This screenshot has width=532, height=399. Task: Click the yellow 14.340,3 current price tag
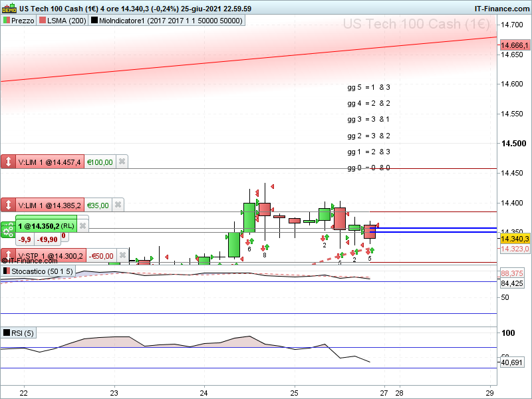515,239
